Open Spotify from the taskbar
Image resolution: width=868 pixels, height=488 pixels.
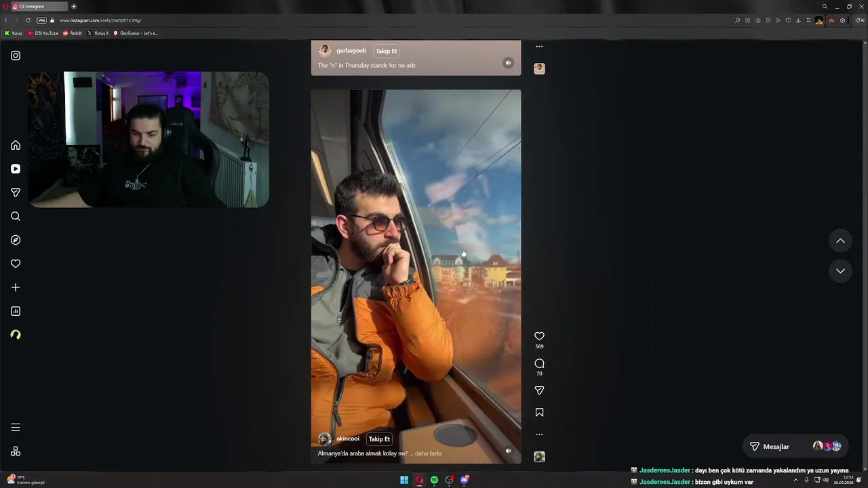click(434, 480)
